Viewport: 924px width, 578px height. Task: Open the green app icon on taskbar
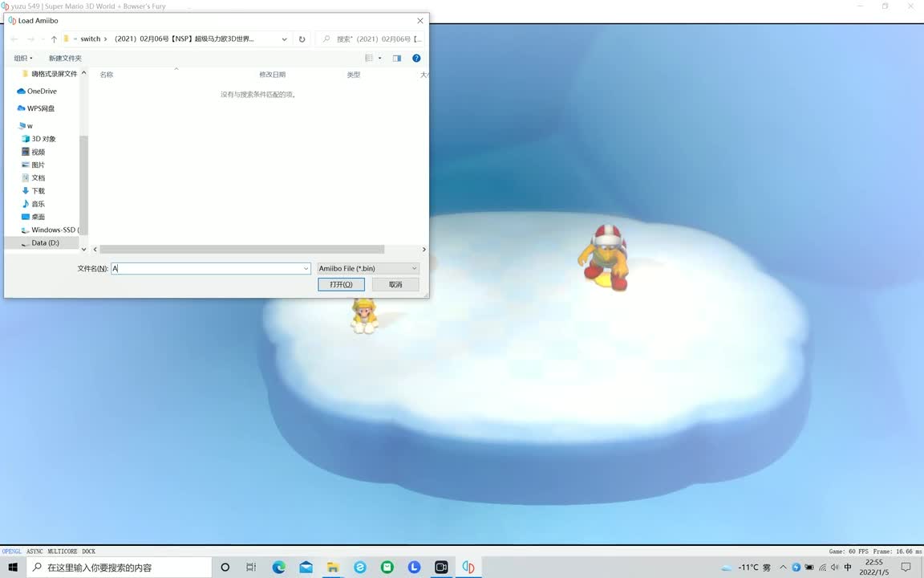point(387,568)
